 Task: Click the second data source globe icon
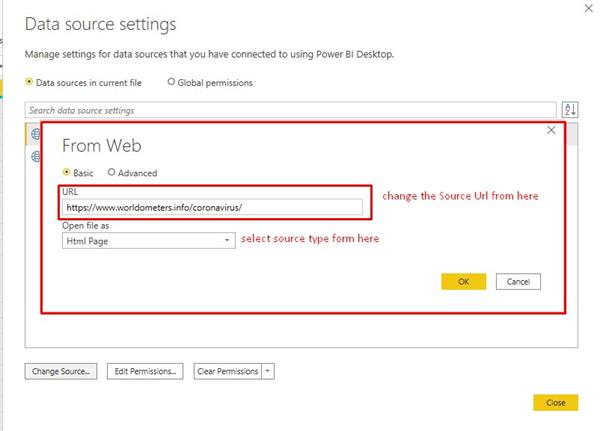click(x=33, y=156)
